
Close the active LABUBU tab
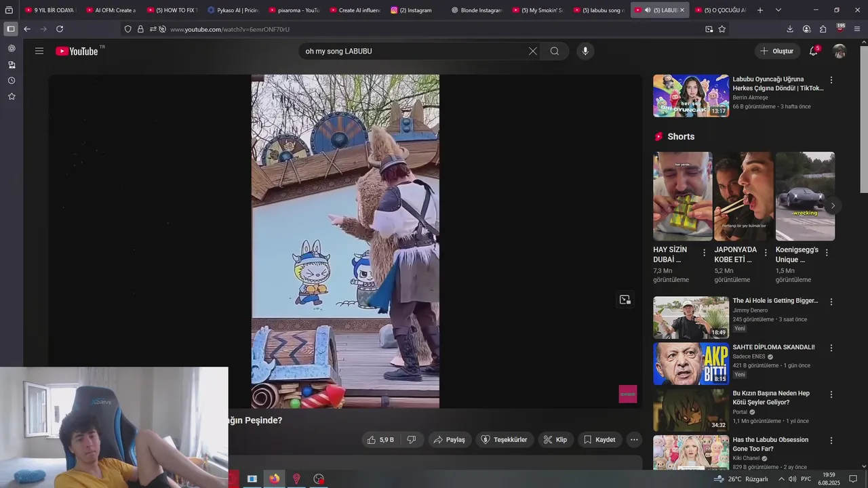pos(682,10)
